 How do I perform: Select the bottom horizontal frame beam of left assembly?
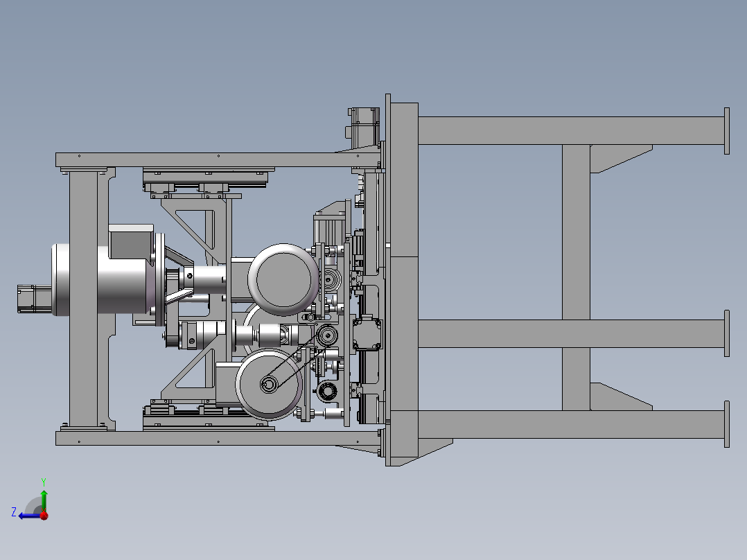point(218,439)
